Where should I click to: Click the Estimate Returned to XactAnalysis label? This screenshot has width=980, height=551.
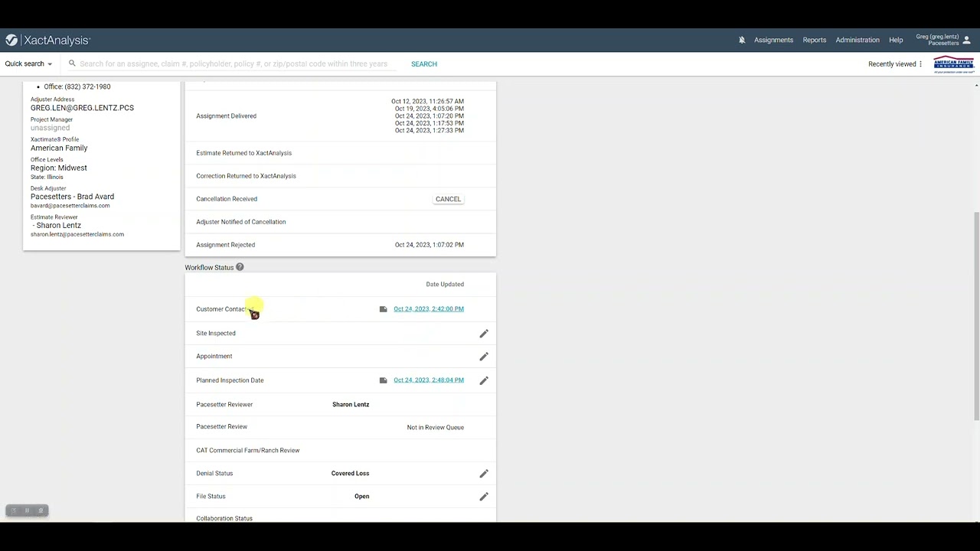click(243, 153)
